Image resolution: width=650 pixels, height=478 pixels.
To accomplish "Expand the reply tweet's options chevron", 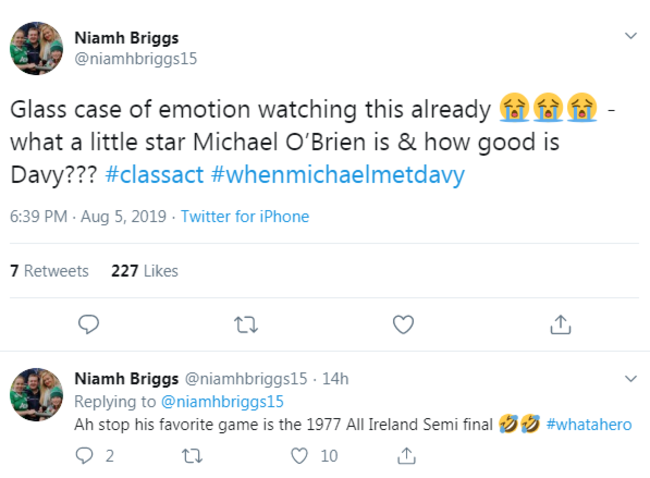I will (630, 379).
